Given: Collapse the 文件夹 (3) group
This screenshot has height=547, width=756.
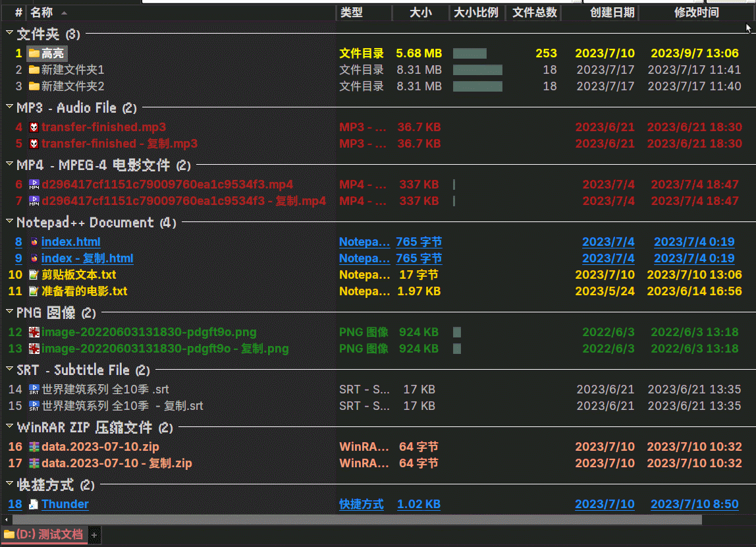Looking at the screenshot, I should (x=8, y=31).
